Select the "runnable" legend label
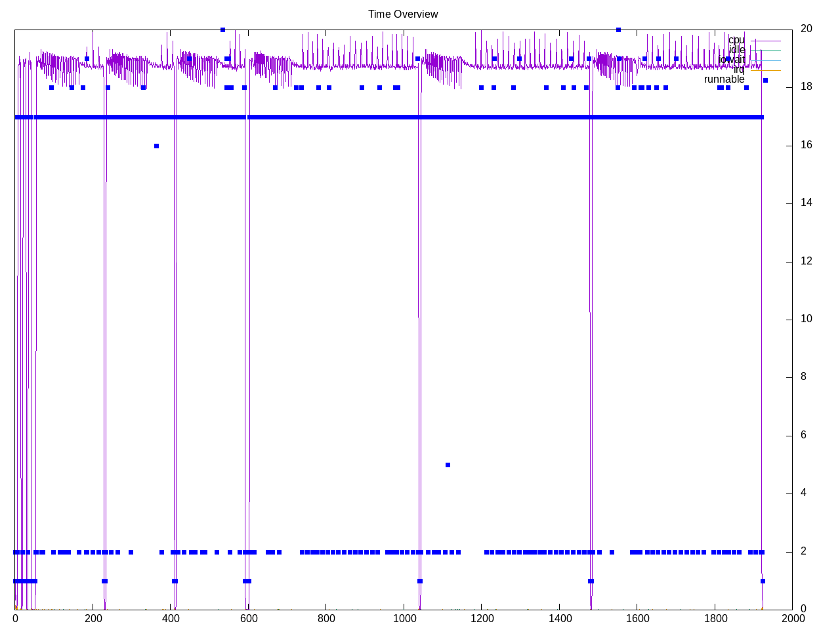The width and height of the screenshot is (840, 630). tap(724, 79)
